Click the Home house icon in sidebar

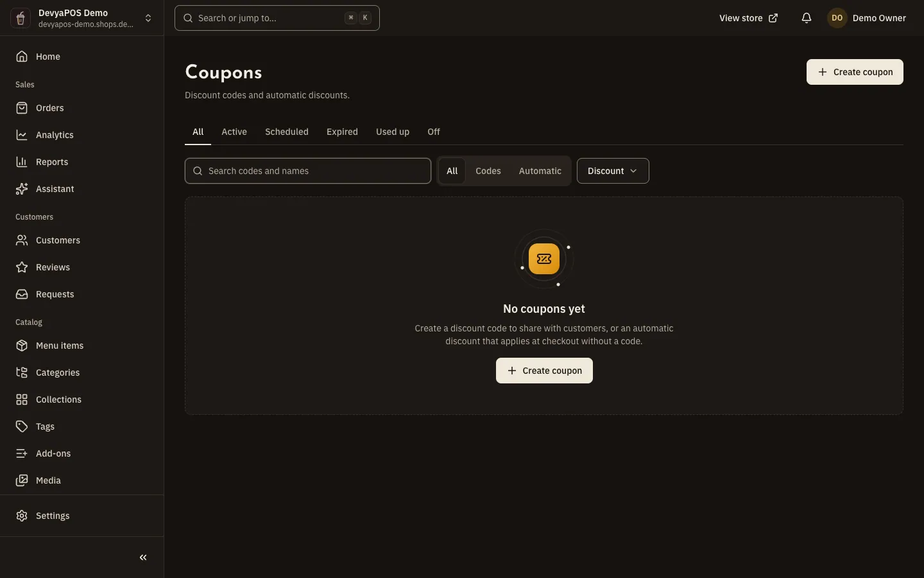22,57
